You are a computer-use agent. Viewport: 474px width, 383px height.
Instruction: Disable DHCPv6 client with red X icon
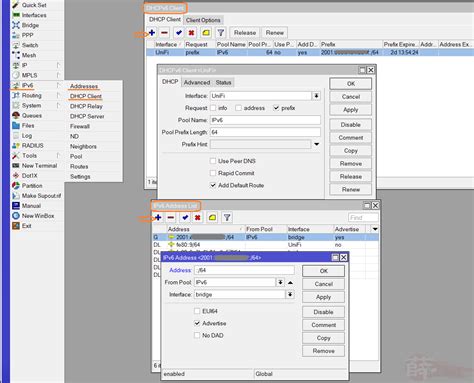(191, 33)
